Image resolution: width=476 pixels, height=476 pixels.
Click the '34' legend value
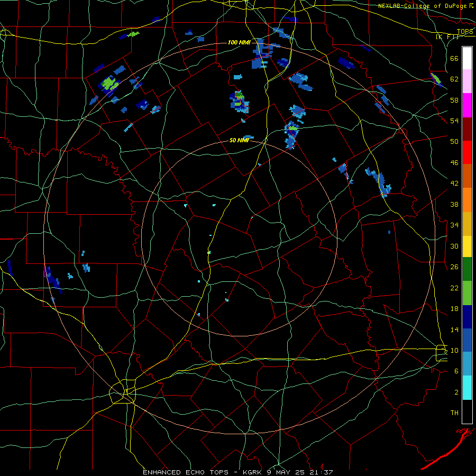click(454, 225)
